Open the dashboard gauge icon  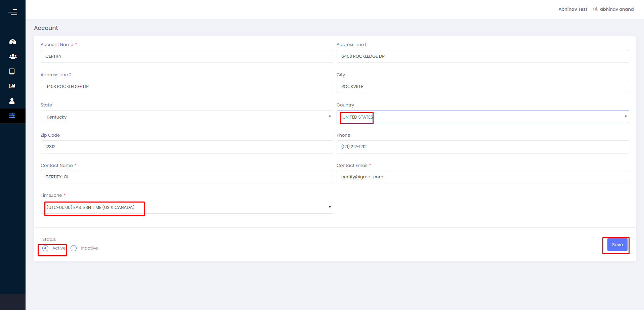tap(13, 42)
